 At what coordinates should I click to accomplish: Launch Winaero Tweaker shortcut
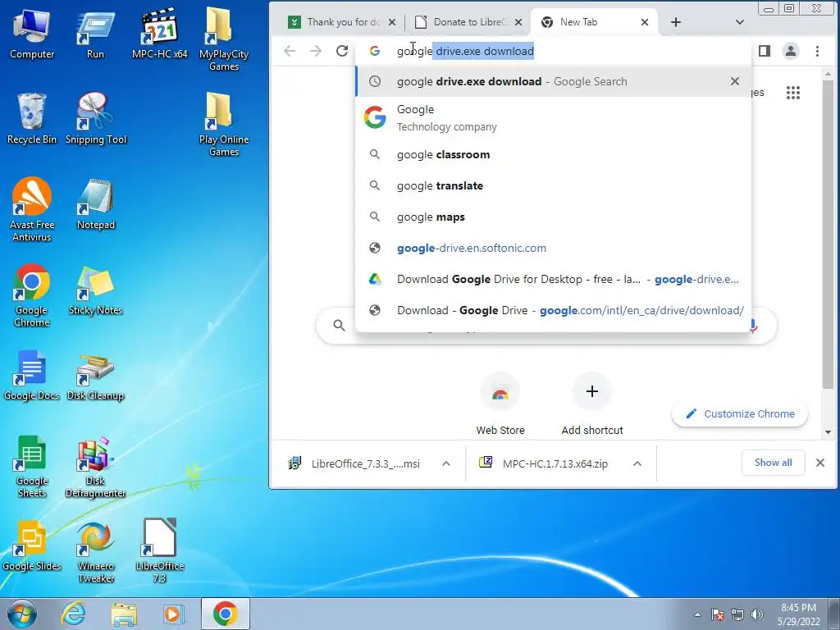pos(95,552)
